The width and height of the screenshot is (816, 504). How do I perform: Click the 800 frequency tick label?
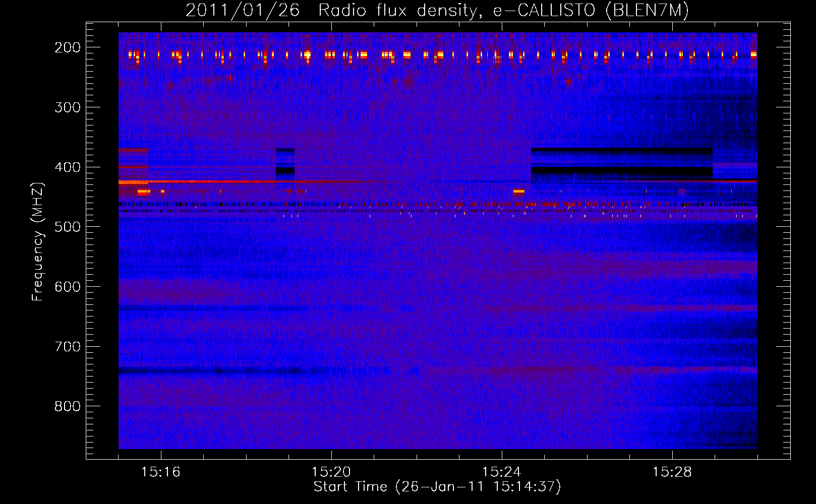tap(68, 406)
